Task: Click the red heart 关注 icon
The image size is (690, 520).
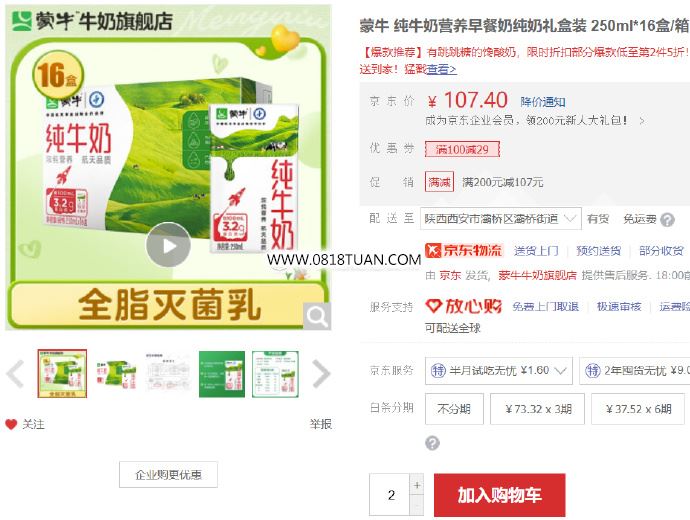Action: [x=11, y=424]
